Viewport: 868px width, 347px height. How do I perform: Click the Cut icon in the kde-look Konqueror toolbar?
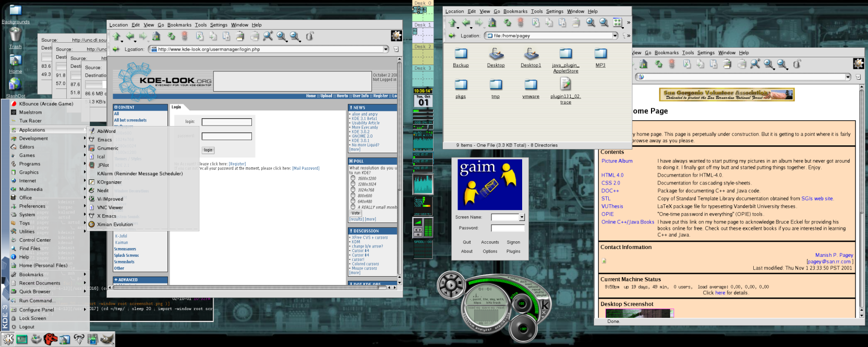click(200, 36)
